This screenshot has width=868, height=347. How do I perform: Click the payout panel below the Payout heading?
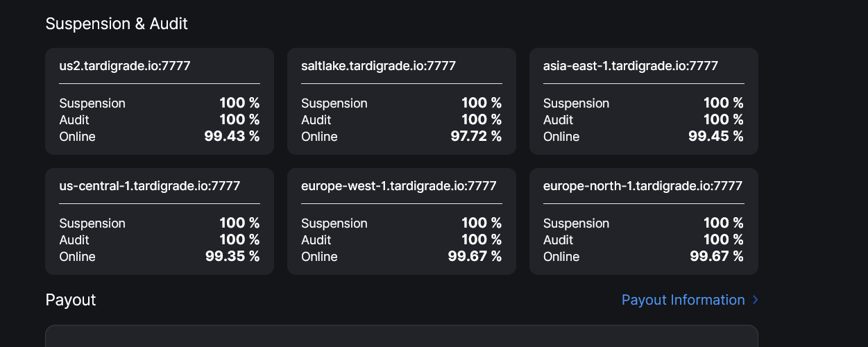click(x=401, y=337)
